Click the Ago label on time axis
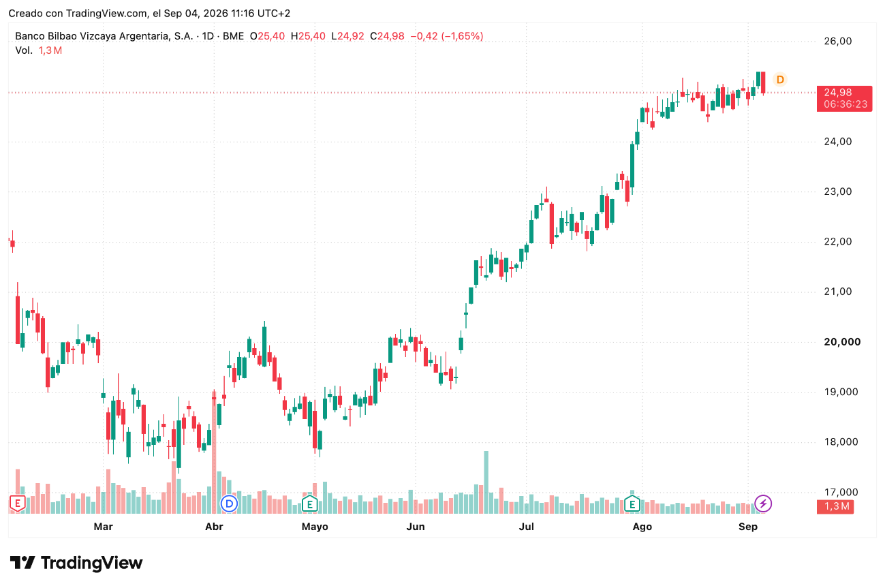Image resolution: width=885 pixels, height=588 pixels. [642, 527]
